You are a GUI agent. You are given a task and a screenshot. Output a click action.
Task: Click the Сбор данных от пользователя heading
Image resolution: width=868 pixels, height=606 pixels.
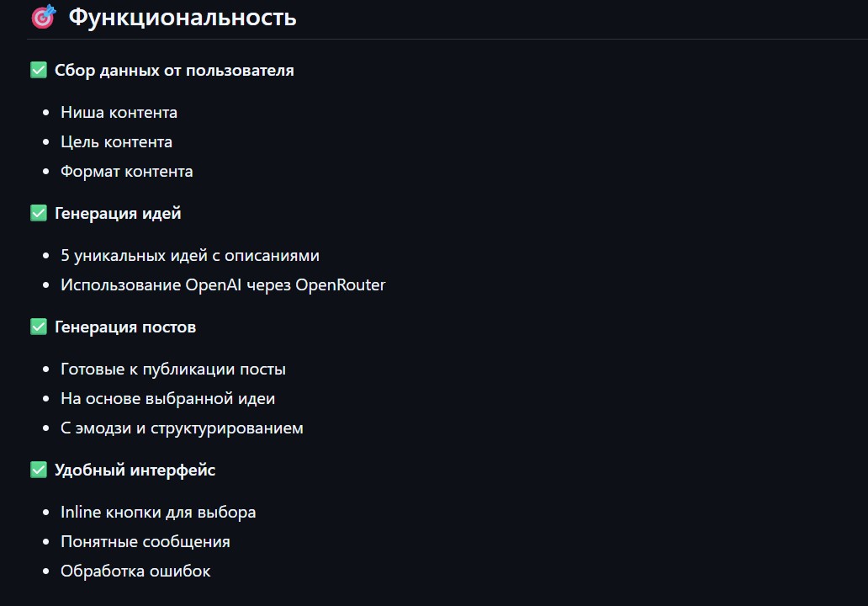(x=174, y=71)
